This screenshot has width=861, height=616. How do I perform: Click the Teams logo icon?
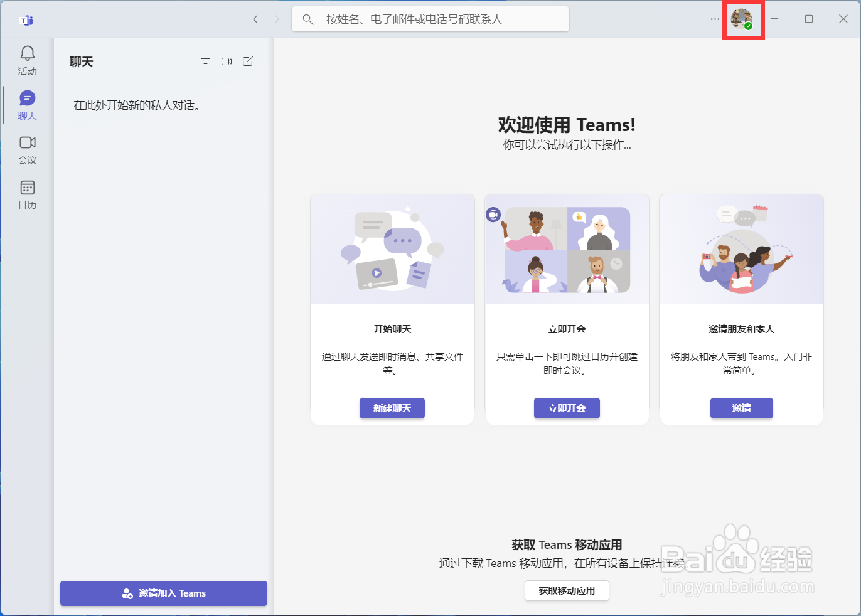coord(27,21)
